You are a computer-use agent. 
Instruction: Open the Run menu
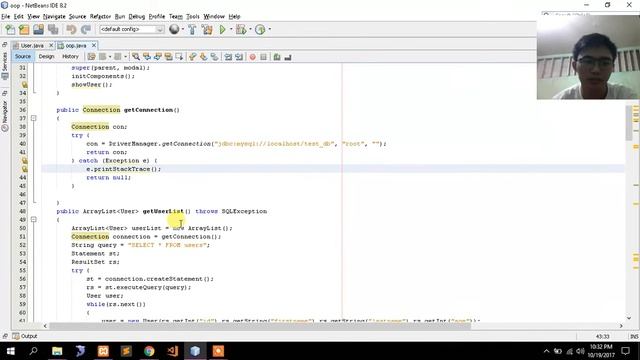pyautogui.click(x=120, y=16)
